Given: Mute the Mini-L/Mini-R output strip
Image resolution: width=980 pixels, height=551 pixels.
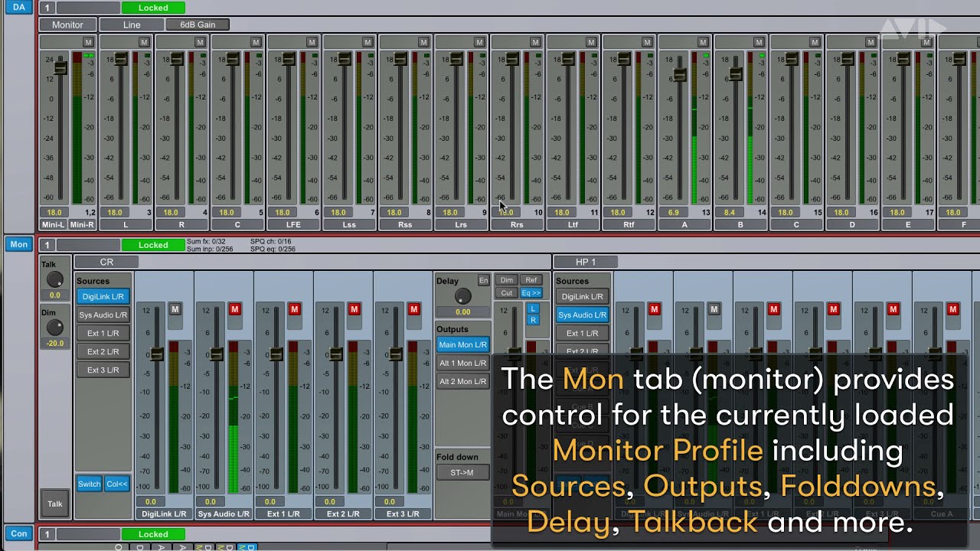Looking at the screenshot, I should click(88, 42).
